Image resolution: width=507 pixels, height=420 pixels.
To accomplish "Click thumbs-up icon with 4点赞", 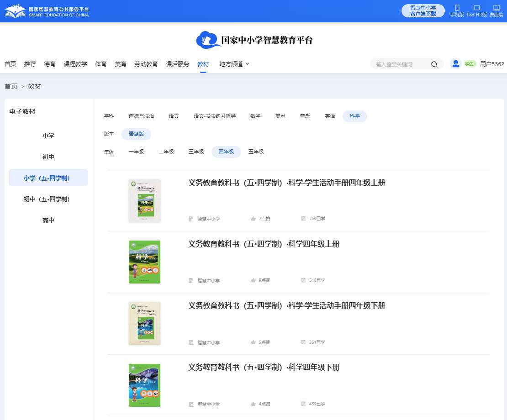I will [x=253, y=404].
